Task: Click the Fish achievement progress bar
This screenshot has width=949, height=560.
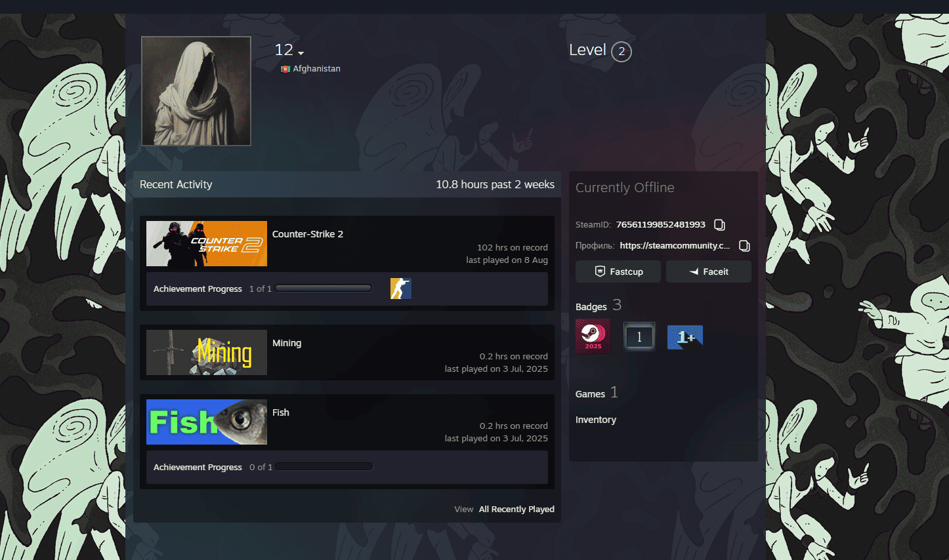Action: click(x=324, y=467)
